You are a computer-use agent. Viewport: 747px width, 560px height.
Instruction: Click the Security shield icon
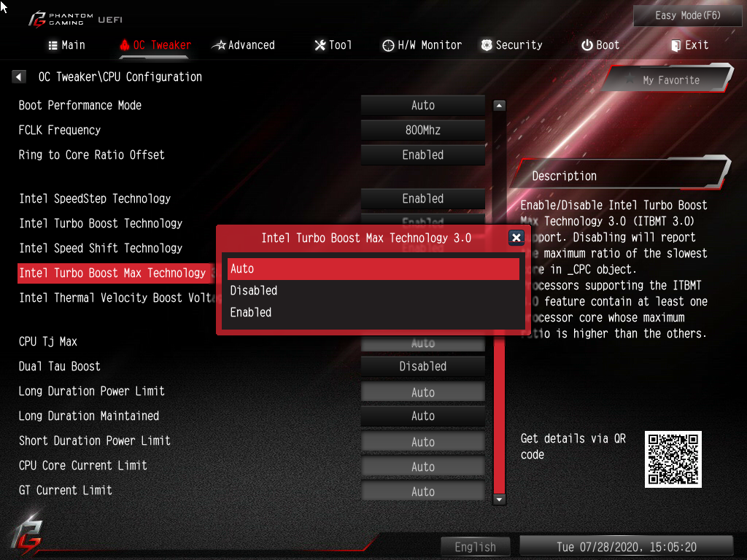click(487, 45)
